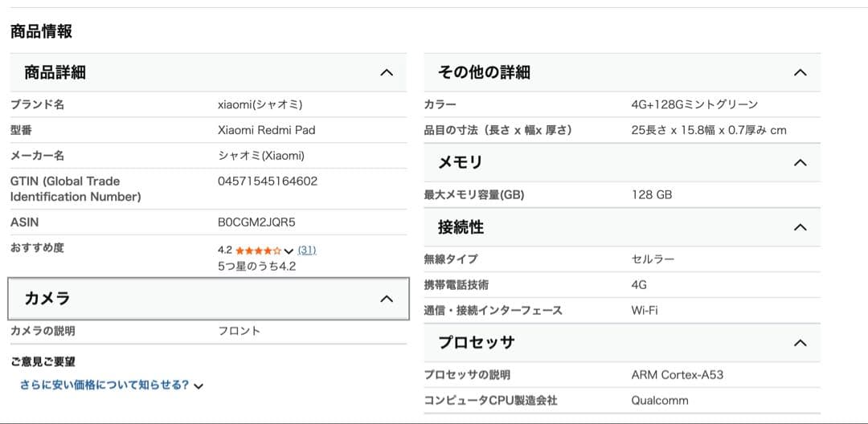Screen dimensions: 868x424
Task: Click the ブランド名 label
Action: click(x=38, y=104)
